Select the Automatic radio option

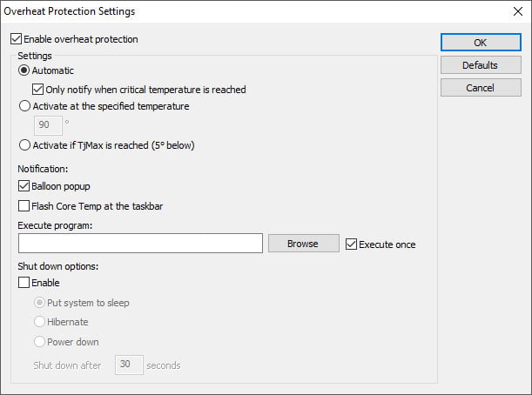coord(24,70)
